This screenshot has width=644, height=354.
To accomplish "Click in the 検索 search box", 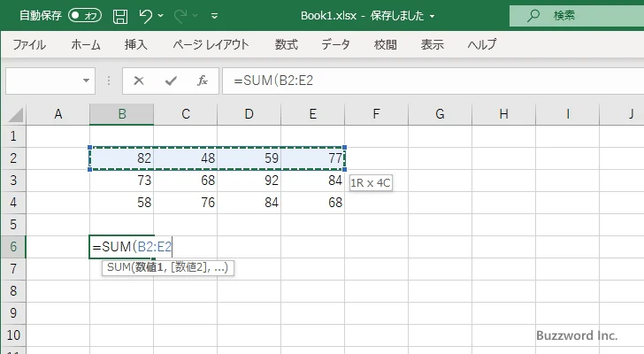I will (x=577, y=16).
